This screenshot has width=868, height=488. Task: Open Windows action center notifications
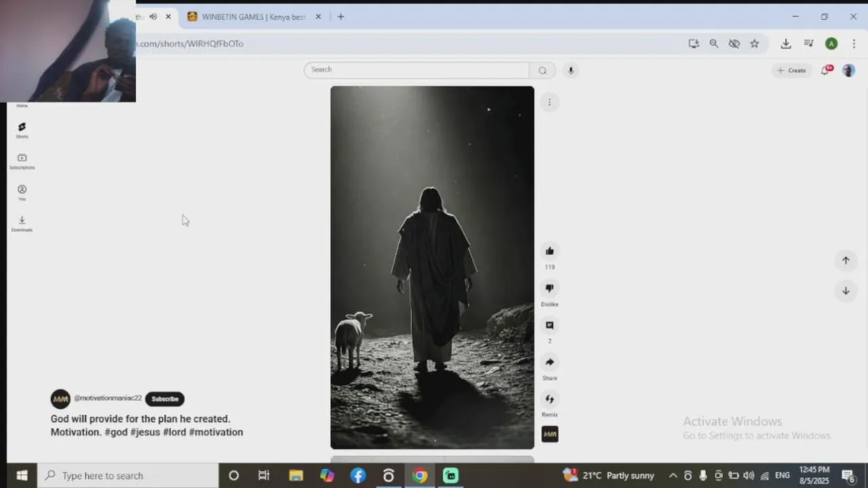[848, 476]
